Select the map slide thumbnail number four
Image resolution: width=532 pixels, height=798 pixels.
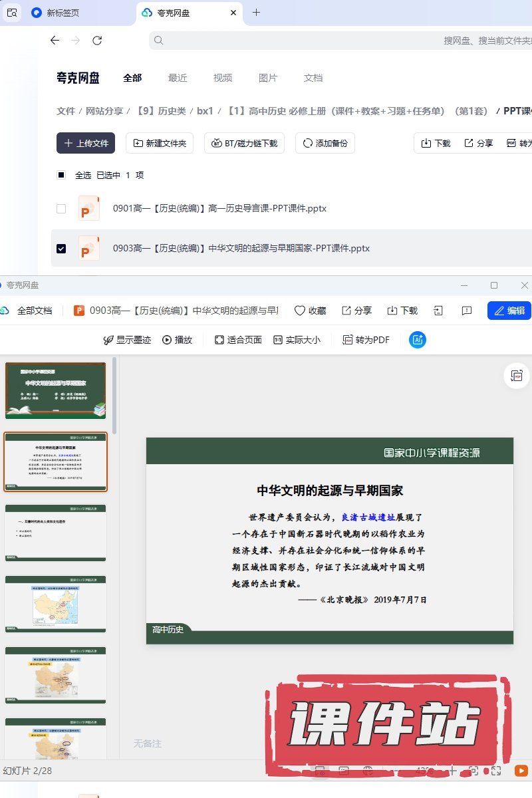(x=56, y=604)
